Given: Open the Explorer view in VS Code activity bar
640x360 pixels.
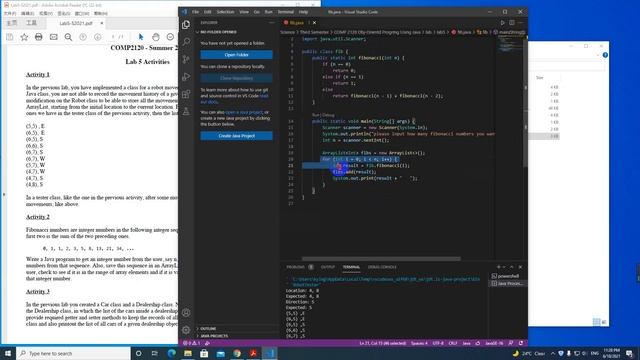Looking at the screenshot, I should coord(186,24).
